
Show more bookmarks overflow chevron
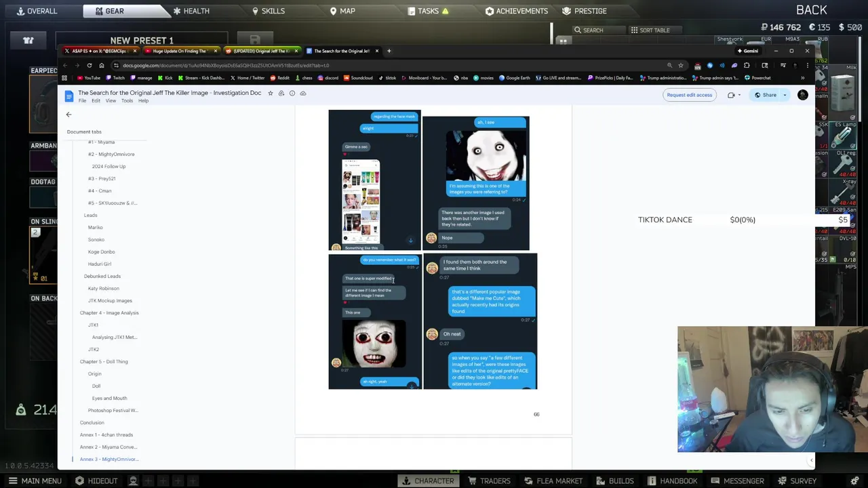[802, 78]
